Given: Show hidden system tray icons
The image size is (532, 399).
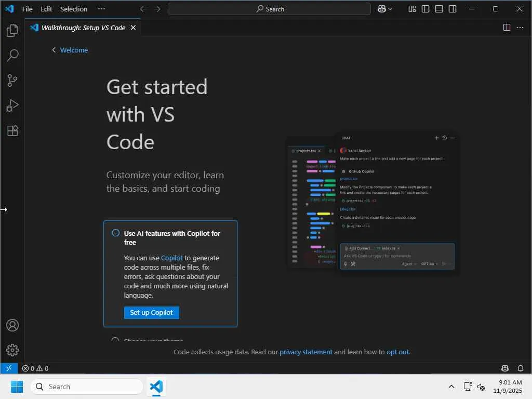Looking at the screenshot, I should (x=451, y=387).
